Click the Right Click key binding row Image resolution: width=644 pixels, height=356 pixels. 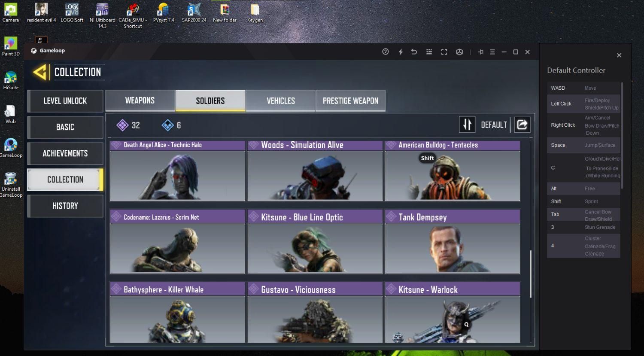(583, 125)
